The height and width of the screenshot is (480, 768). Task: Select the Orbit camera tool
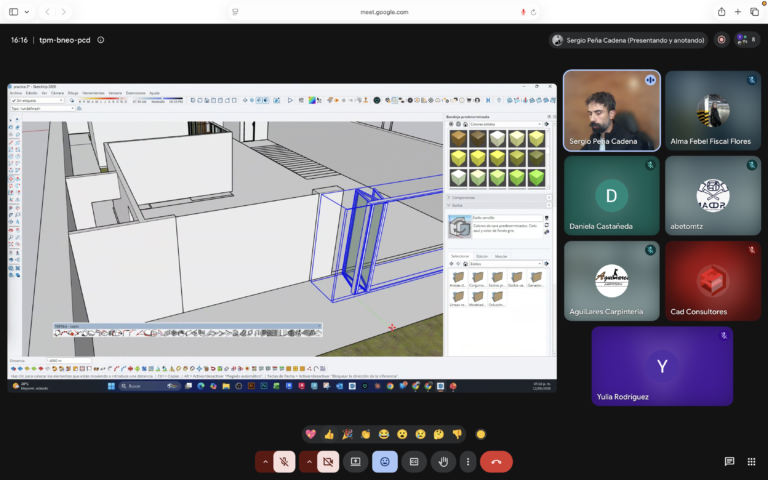tap(11, 230)
